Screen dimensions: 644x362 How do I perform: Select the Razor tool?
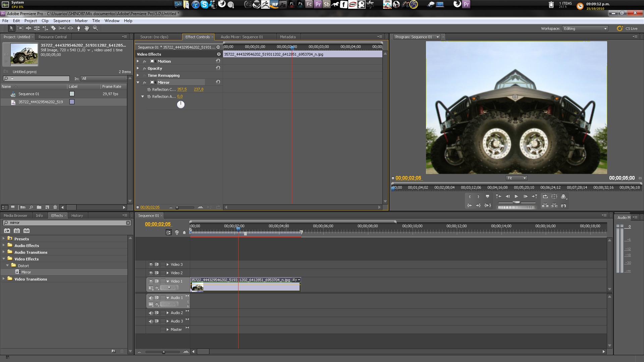coord(53,28)
